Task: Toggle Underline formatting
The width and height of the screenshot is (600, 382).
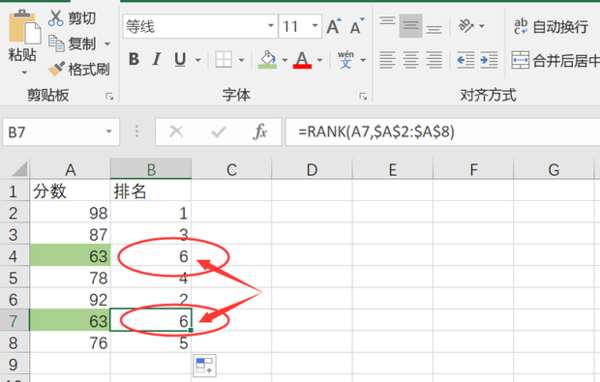Action: [x=180, y=60]
